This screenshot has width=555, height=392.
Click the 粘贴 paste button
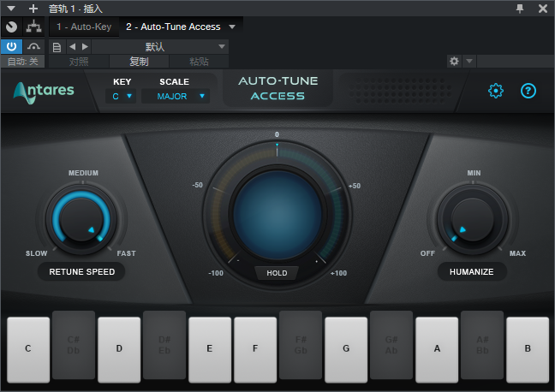(199, 62)
